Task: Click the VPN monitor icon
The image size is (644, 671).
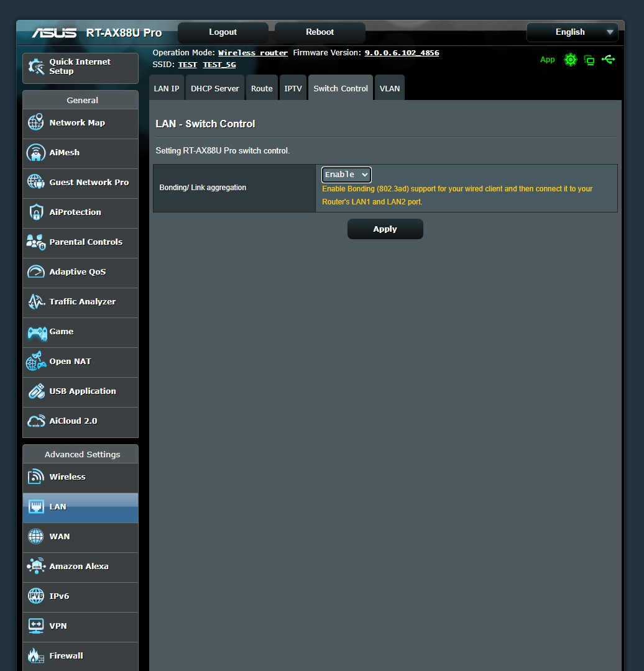Action: pos(36,626)
